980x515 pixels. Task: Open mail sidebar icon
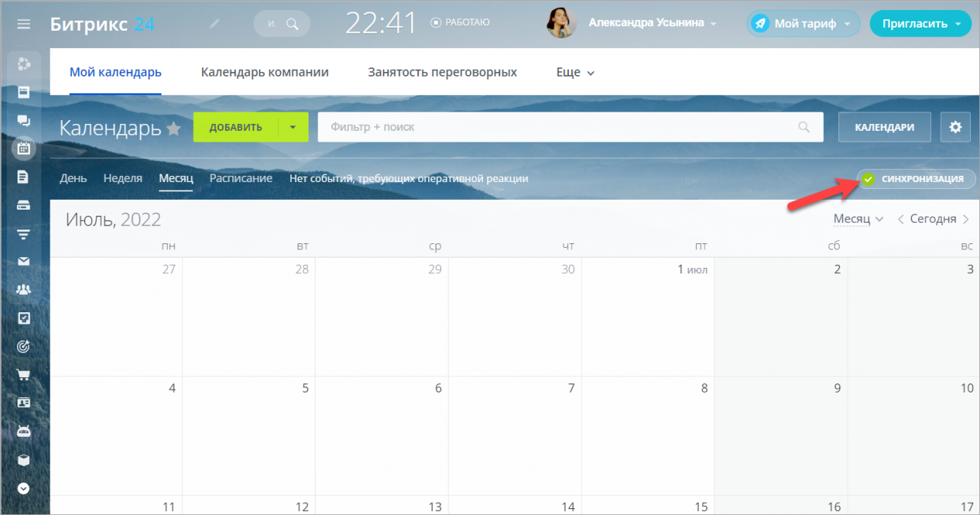pos(24,262)
